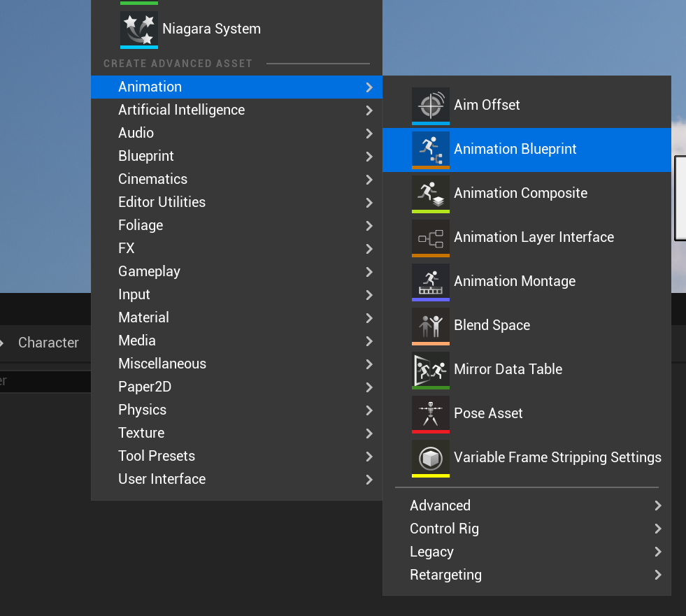Select Animation Layer Interface entry
686x616 pixels.
[x=527, y=238]
